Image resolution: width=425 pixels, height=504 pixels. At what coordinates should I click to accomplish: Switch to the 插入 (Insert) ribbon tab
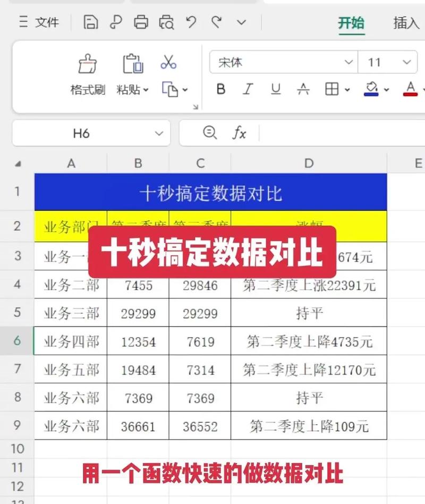pos(405,23)
